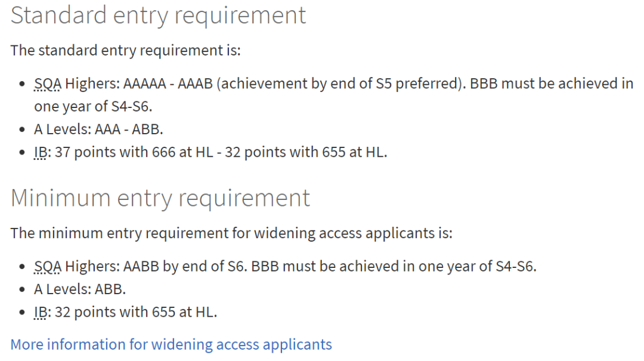Click 'Highers' word in minimum entry list
This screenshot has height=361, width=644.
(91, 267)
